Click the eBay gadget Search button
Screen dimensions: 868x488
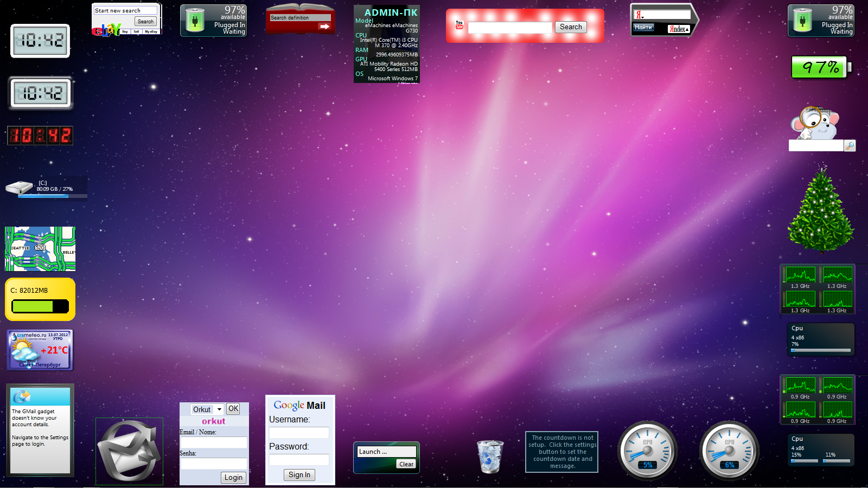tap(145, 21)
